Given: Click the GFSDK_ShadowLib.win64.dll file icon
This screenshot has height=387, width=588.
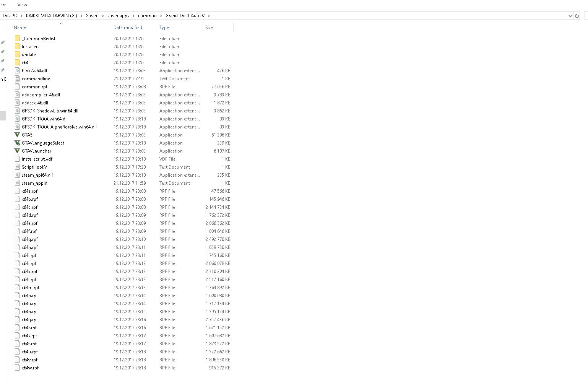Looking at the screenshot, I should [17, 111].
